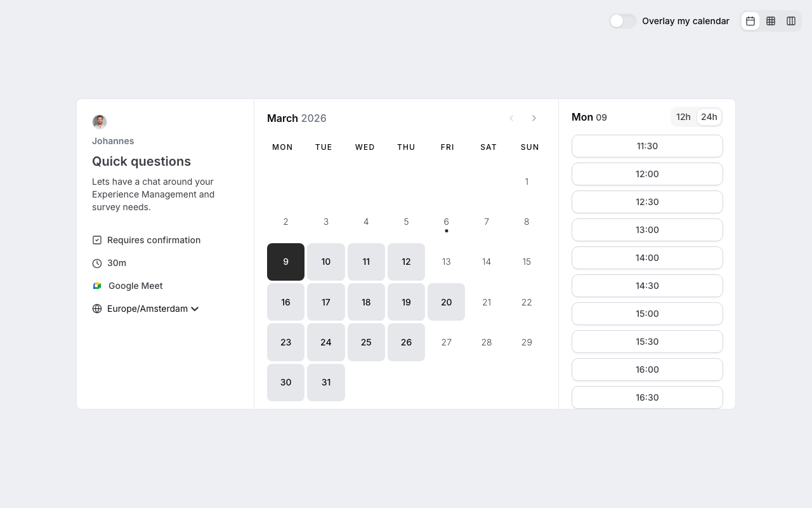Viewport: 812px width, 508px height.
Task: Open the column layout view icon
Action: [x=791, y=21]
